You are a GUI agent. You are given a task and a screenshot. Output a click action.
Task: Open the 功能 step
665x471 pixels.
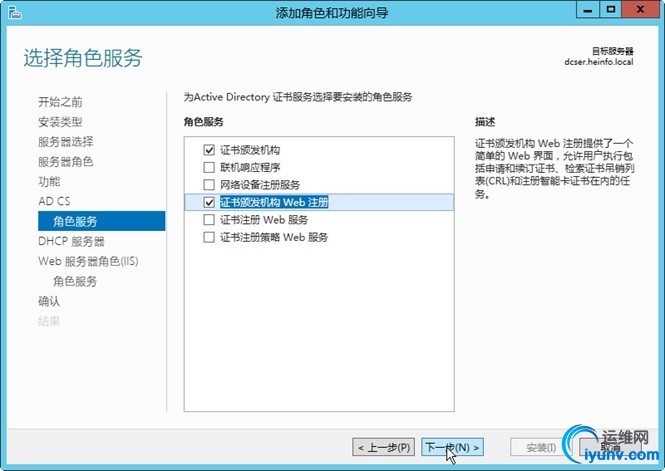[49, 181]
